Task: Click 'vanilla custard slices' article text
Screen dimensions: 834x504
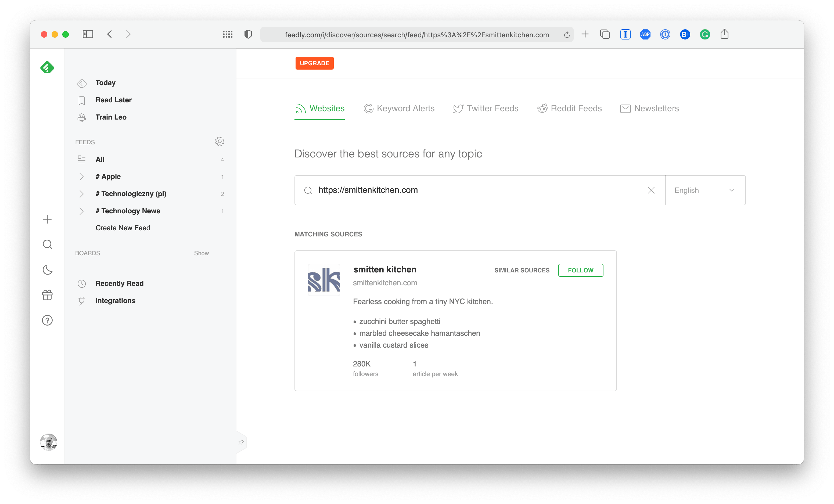Action: tap(394, 345)
